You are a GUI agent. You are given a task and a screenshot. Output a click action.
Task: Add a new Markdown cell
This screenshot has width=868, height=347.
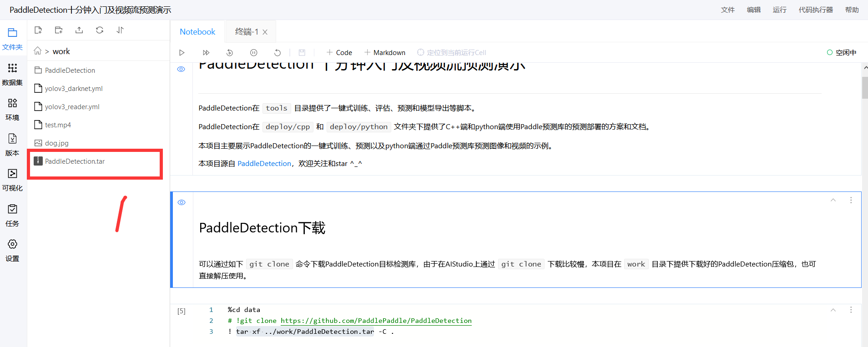tap(384, 53)
